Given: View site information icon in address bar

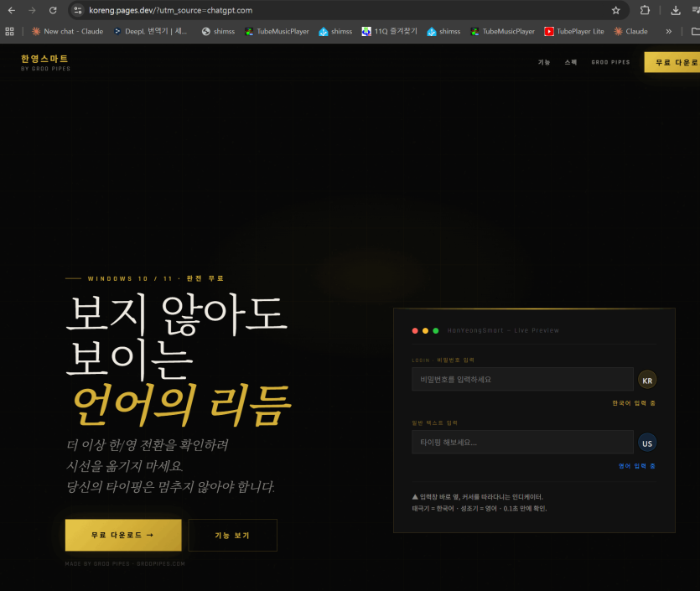Looking at the screenshot, I should (x=78, y=10).
